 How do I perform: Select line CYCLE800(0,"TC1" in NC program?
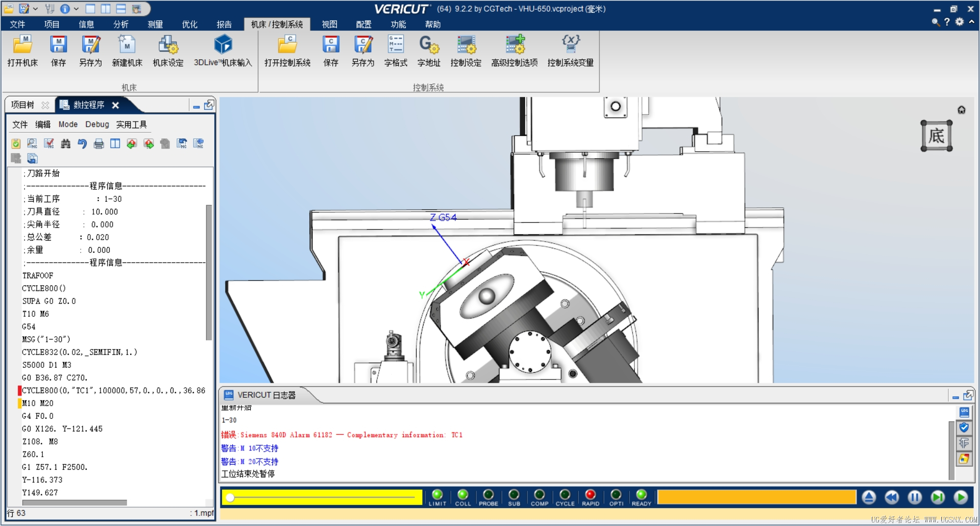pyautogui.click(x=113, y=390)
